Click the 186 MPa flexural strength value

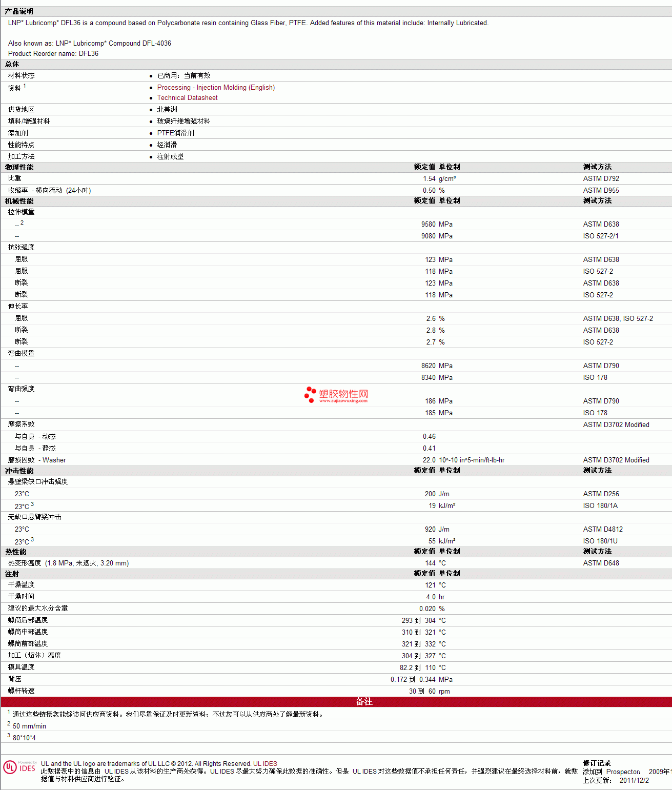coord(439,401)
